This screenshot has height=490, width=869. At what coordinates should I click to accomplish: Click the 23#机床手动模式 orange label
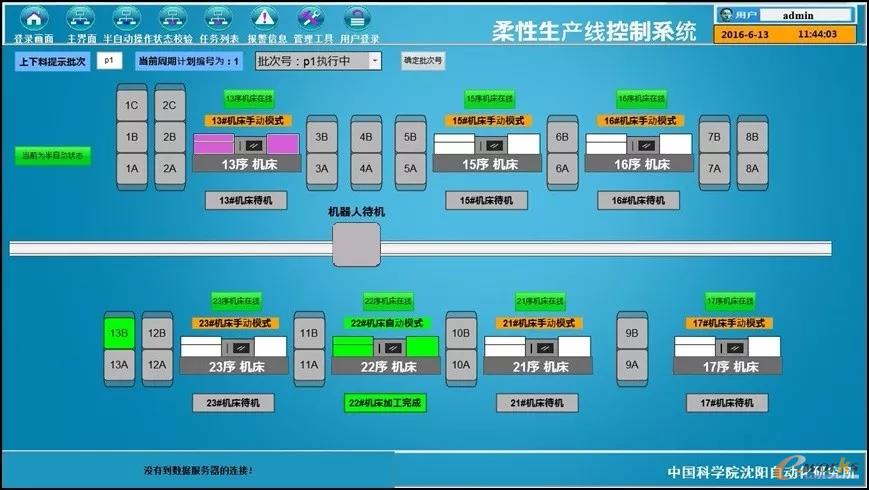235,323
